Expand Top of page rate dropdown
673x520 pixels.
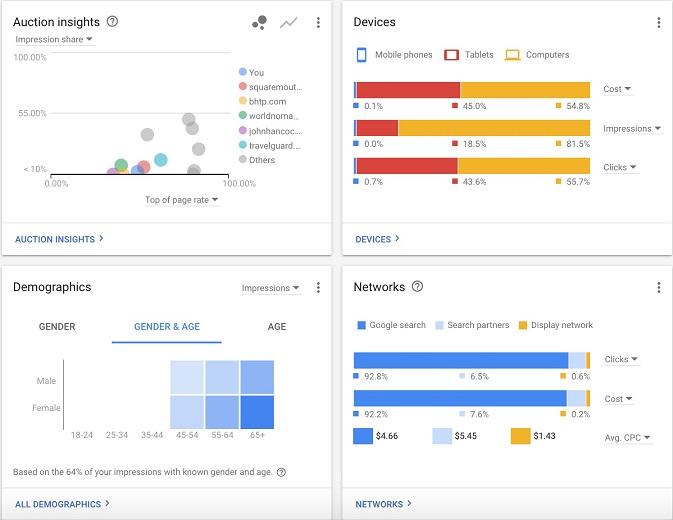tap(182, 200)
